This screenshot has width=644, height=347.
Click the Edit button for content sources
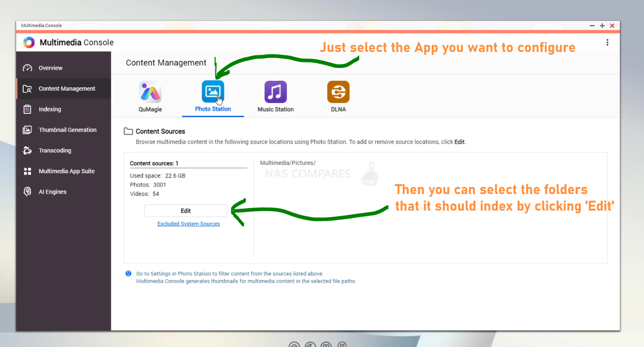[186, 211]
